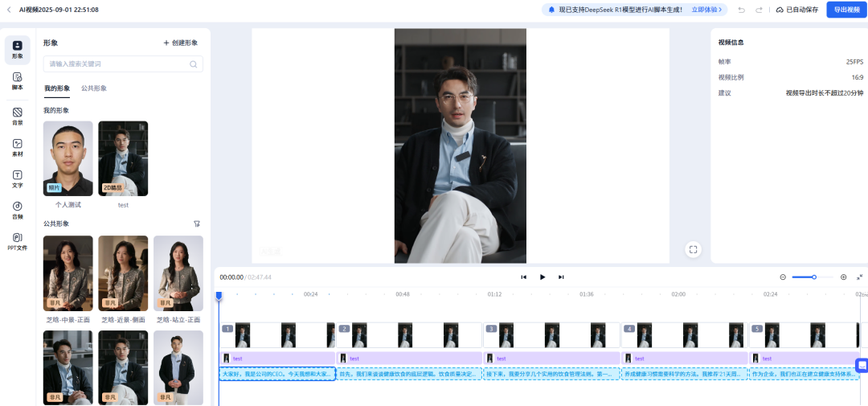Viewport: 868px width, 406px height.
Task: Select script clip starting 接下来，我要分享几个
Action: (x=552, y=375)
